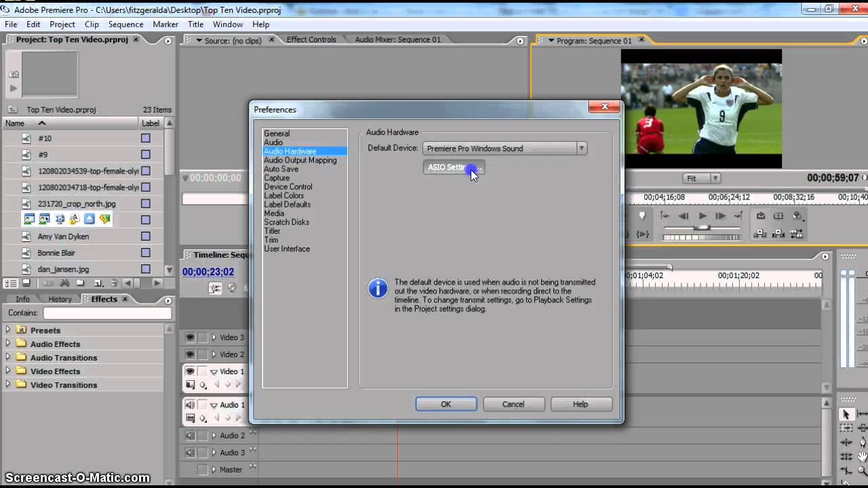Mute Audio 3 track speaker toggle
Screen dimensions: 868x488
click(190, 453)
